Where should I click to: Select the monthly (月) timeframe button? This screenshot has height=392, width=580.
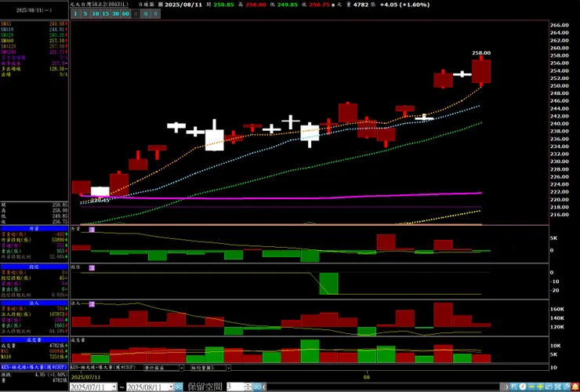(x=156, y=13)
